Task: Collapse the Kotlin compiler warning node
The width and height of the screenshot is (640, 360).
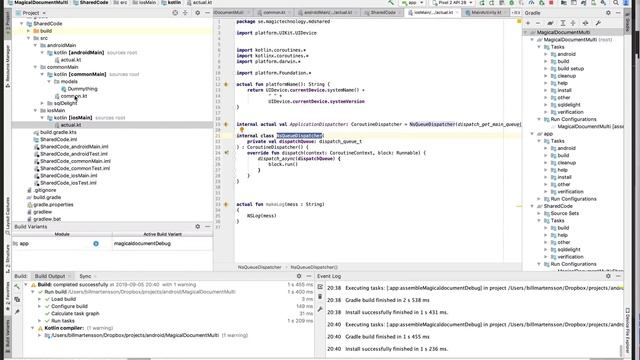Action: coord(33,328)
